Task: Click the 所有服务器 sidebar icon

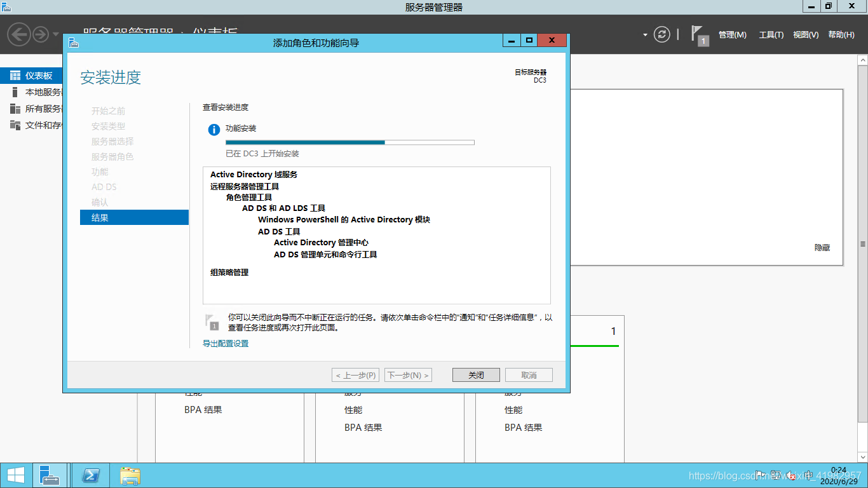Action: [15, 109]
